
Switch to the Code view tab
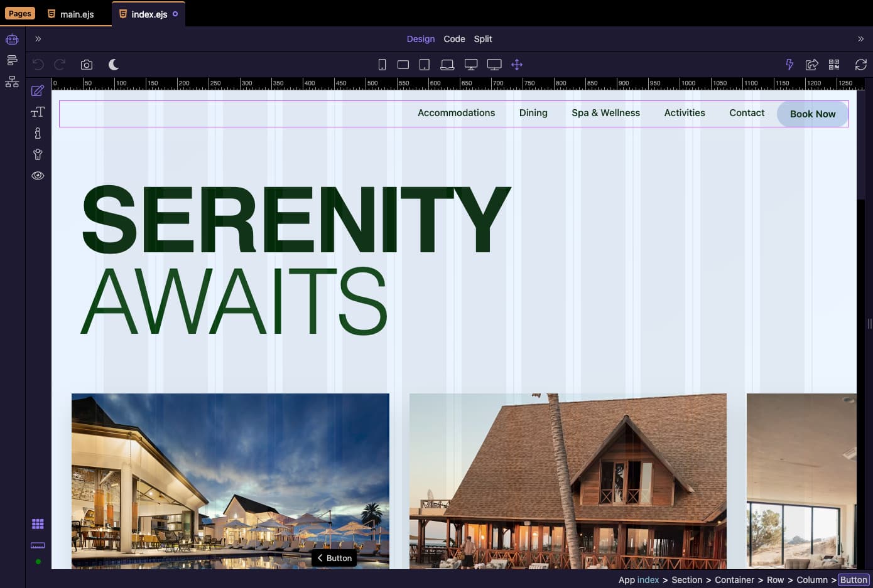[x=454, y=39]
